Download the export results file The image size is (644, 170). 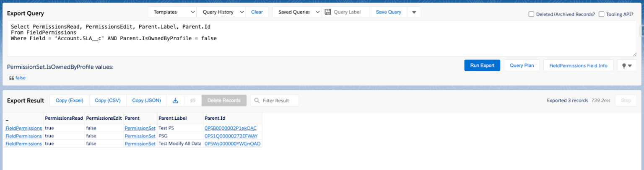(x=176, y=100)
